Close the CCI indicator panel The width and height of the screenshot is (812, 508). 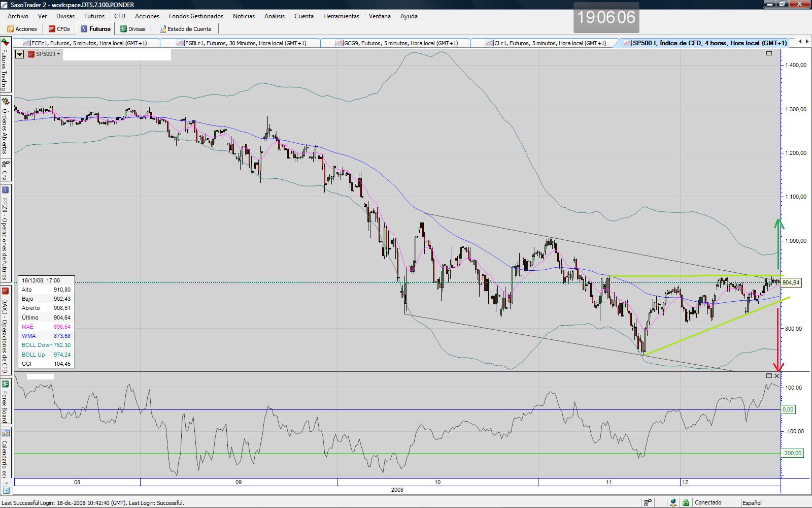pyautogui.click(x=776, y=375)
